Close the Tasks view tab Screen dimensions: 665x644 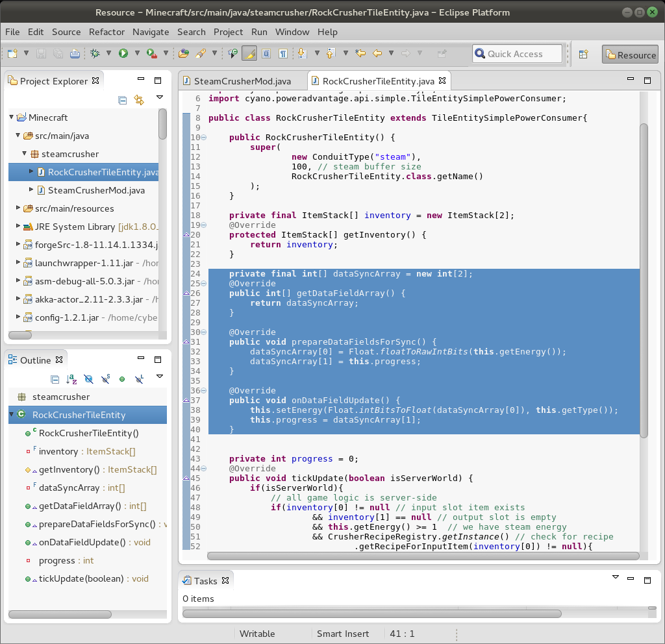click(225, 580)
